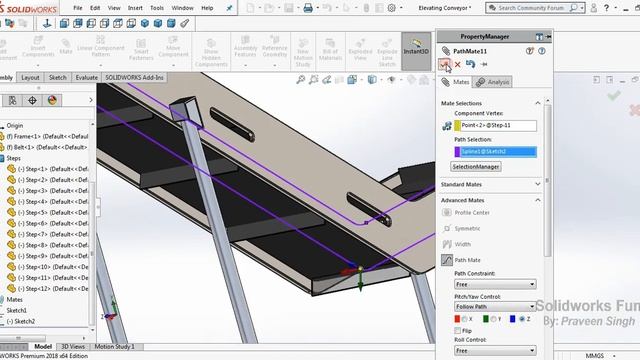Open the 3D Views bottom tab
Screen dimensions: 640x360
(73, 347)
